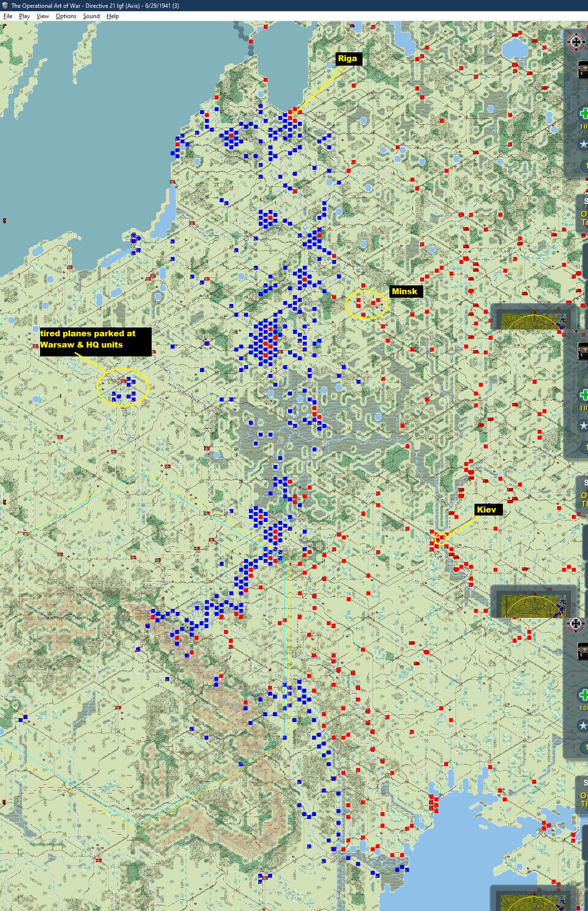Open the Play menu
The width and height of the screenshot is (588, 911).
click(24, 16)
